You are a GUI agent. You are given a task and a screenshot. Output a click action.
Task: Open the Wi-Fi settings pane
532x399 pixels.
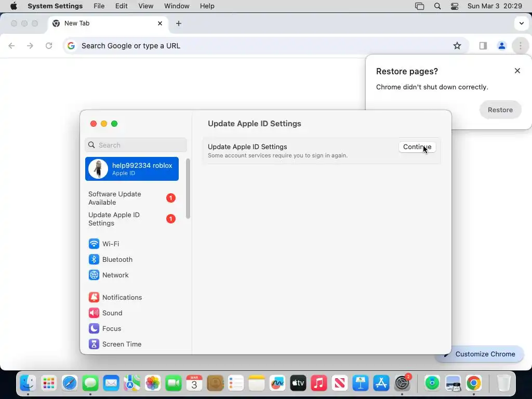click(104, 244)
